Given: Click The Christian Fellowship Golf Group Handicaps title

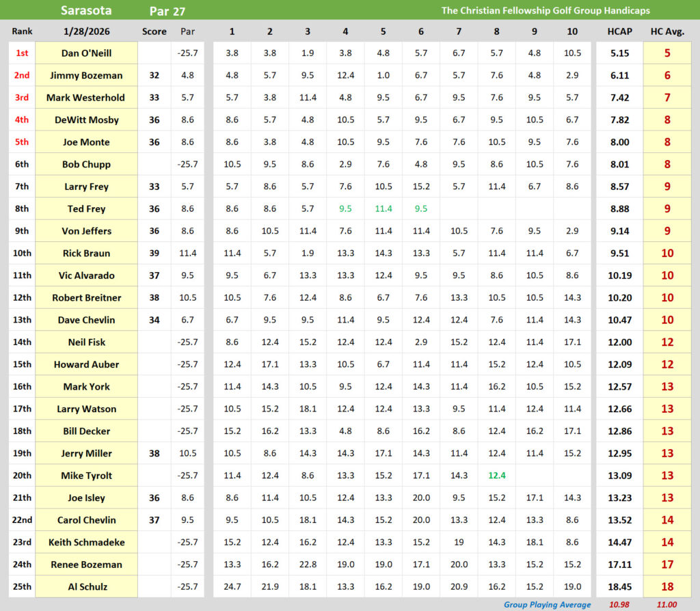Looking at the screenshot, I should pos(546,10).
